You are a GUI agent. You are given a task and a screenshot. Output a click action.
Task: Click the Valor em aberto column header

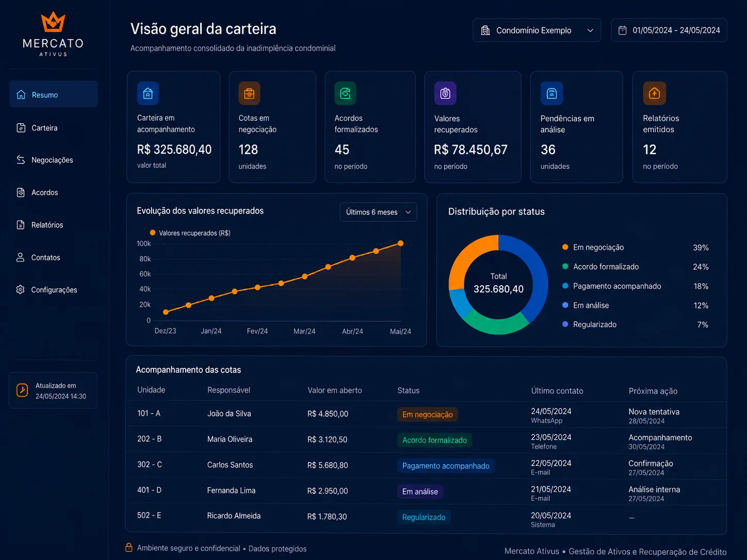pos(335,390)
